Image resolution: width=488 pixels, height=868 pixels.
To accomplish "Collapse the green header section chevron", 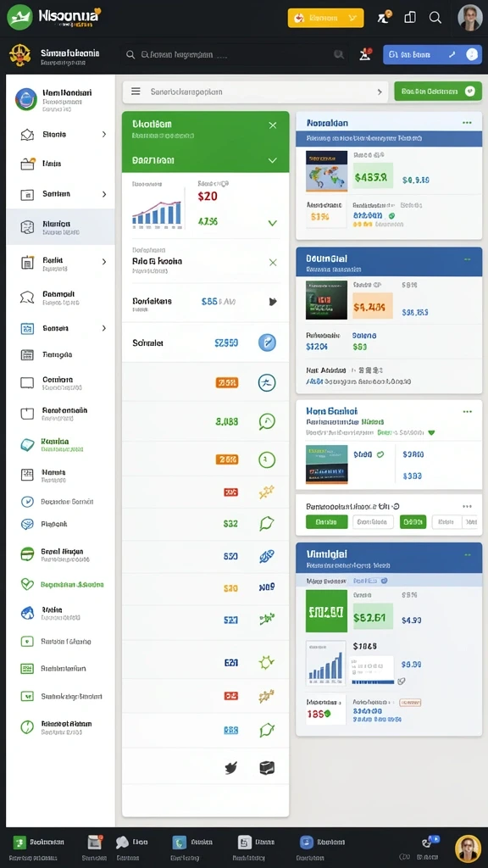I will coord(272,160).
